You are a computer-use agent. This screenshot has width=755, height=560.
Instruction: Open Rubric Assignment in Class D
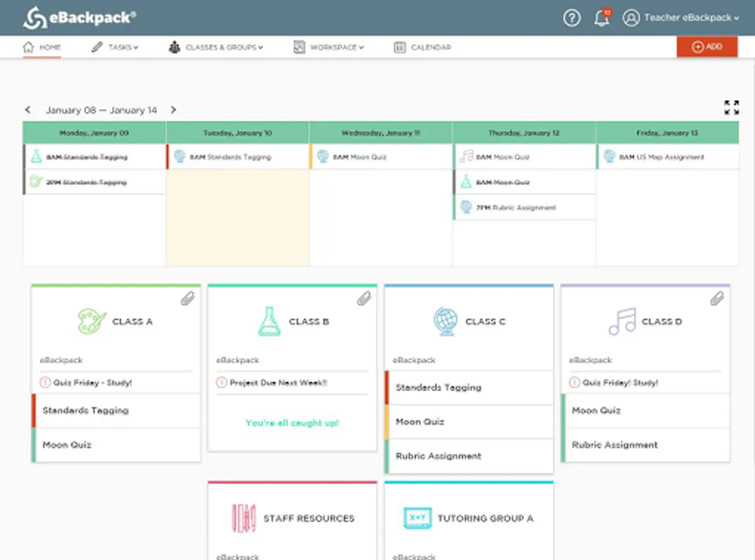pyautogui.click(x=645, y=445)
